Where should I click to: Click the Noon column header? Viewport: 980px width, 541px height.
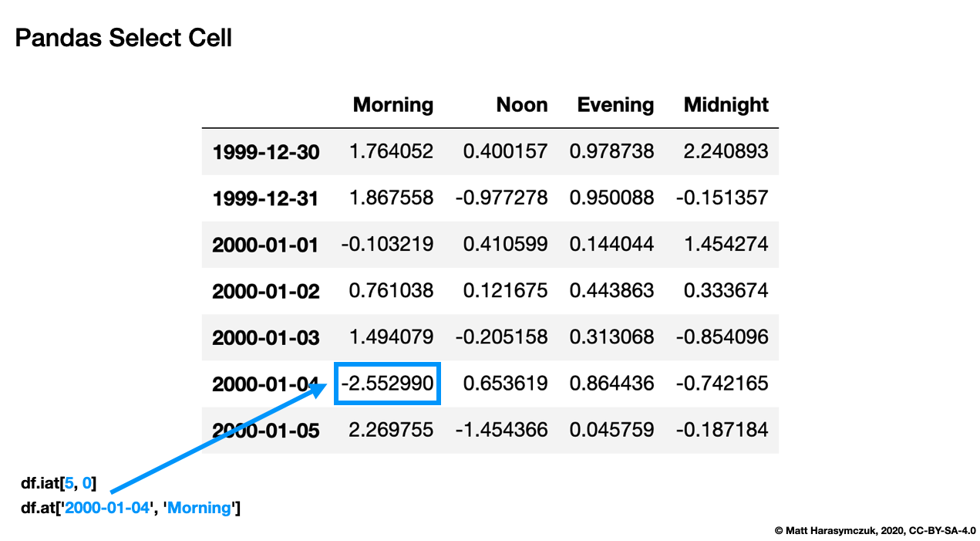coord(521,105)
